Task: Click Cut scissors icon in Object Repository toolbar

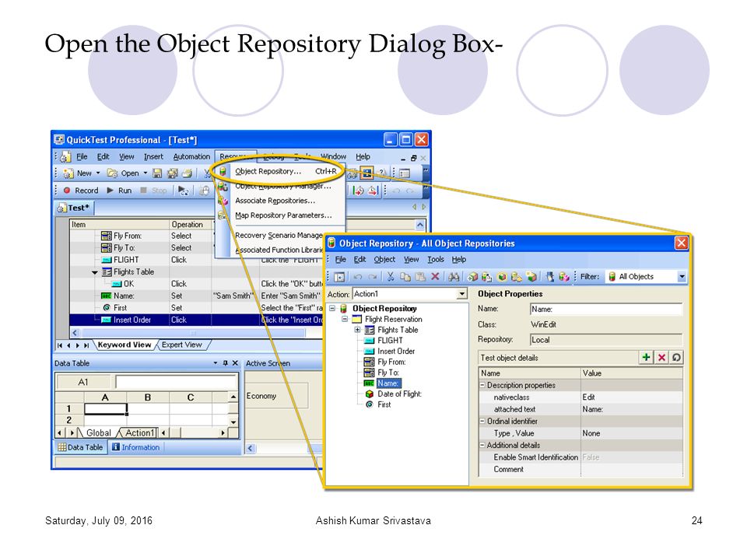Action: pyautogui.click(x=390, y=277)
